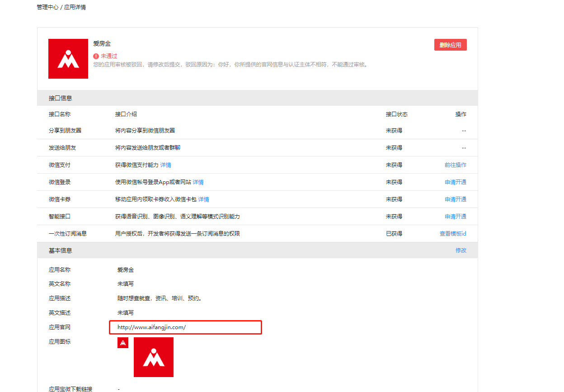
Task: Click the 智能接口 interface name
Action: [x=60, y=217]
